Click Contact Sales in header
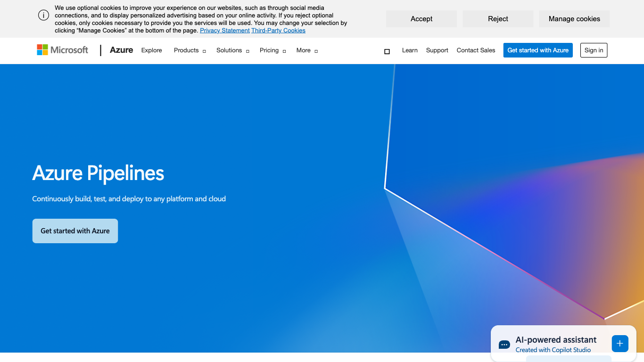The height and width of the screenshot is (362, 644). [x=476, y=50]
